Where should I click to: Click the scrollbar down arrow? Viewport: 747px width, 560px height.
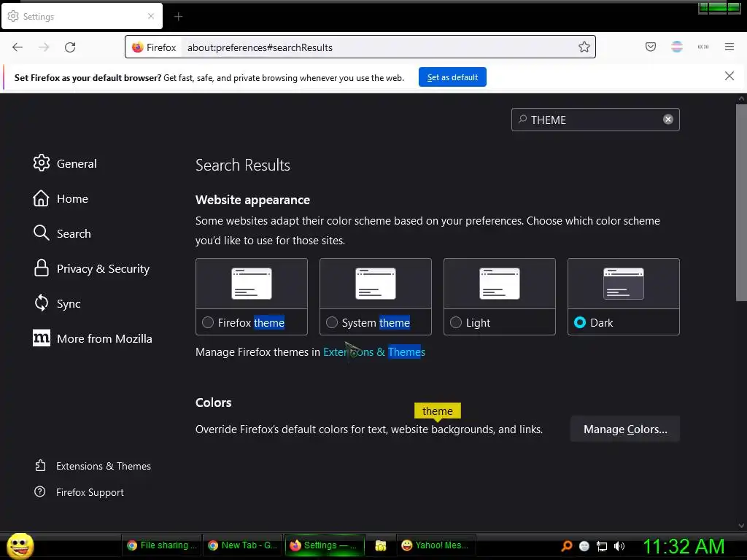741,526
